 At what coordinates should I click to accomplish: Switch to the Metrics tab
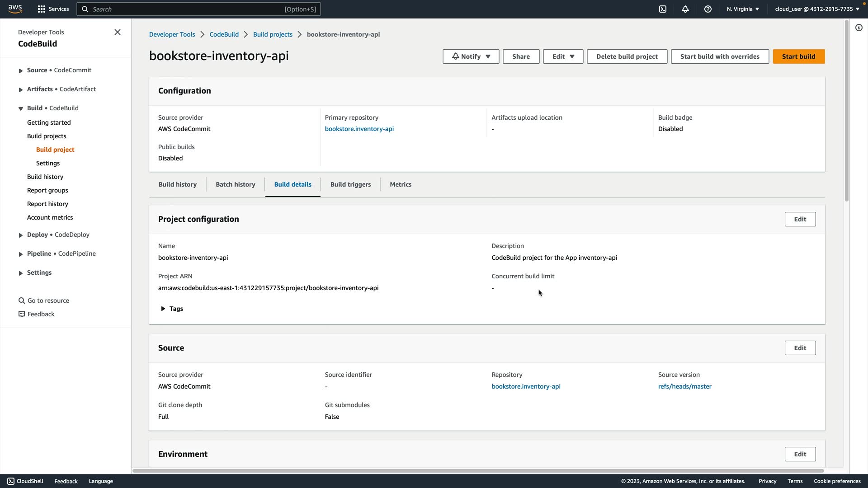coord(401,184)
